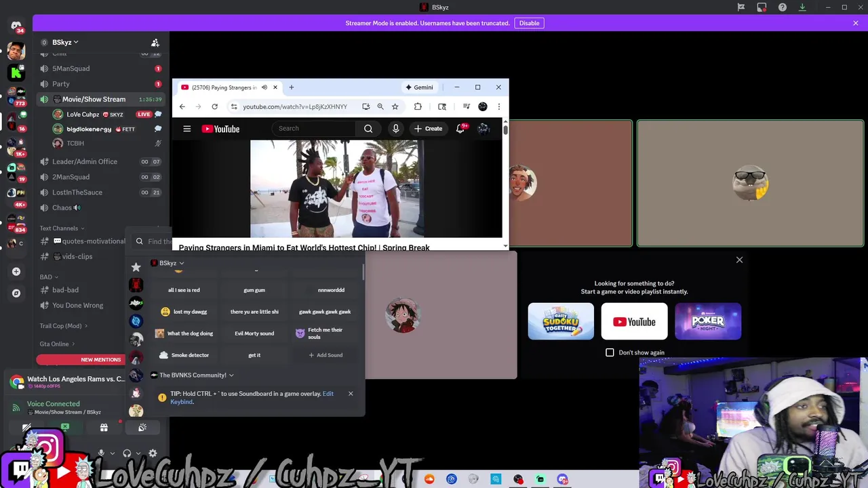This screenshot has height=488, width=868.
Task: Stop screen share with green monitor icon
Action: 65,428
